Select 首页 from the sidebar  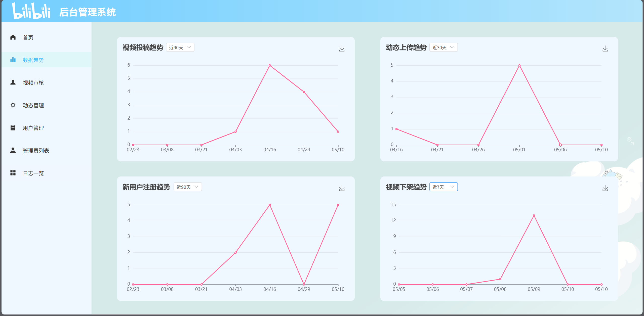click(x=28, y=37)
